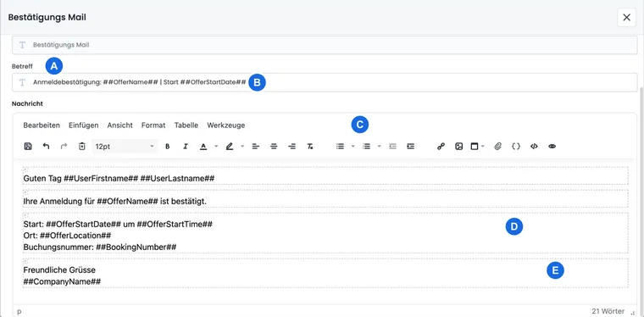
Task: Open the Format menu
Action: coord(153,125)
